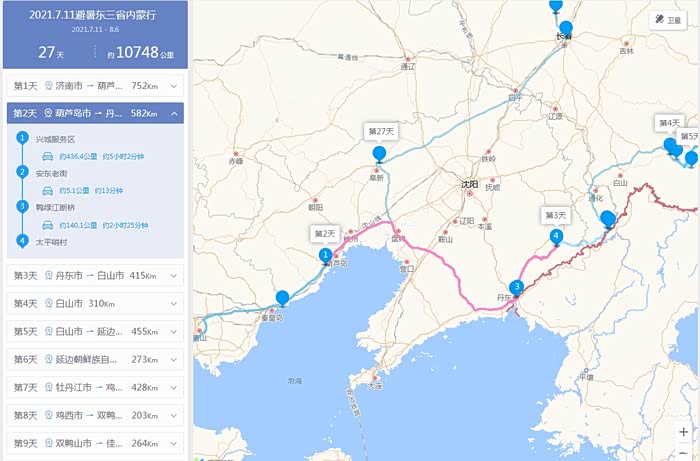Expand 第9天 双鸭山市 route section
Viewport: 700px width, 461px height.
click(x=174, y=443)
